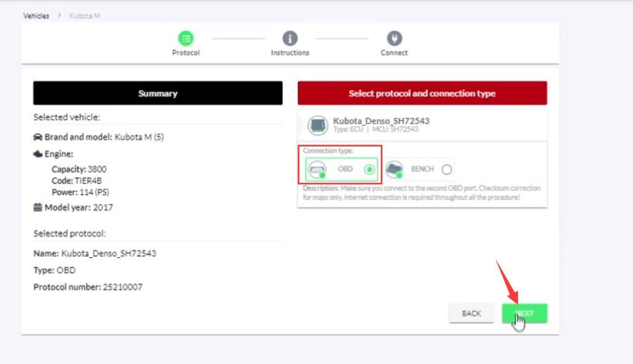Select the OBD radio button
The image size is (633, 364).
click(x=370, y=169)
